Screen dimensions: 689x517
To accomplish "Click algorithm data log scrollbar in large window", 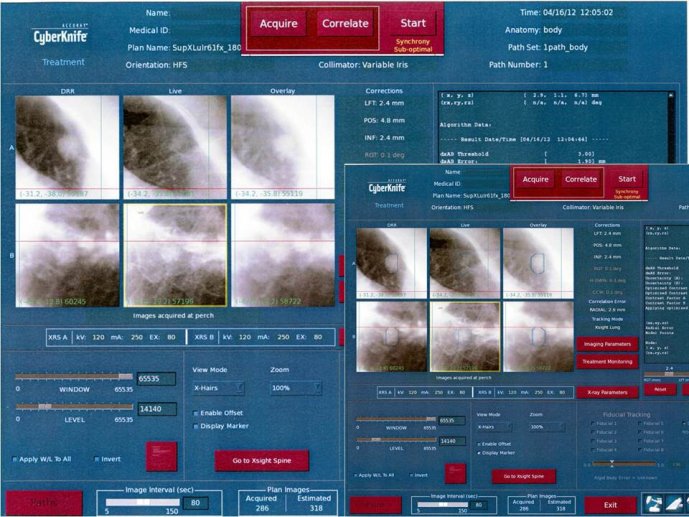I will point(671,127).
